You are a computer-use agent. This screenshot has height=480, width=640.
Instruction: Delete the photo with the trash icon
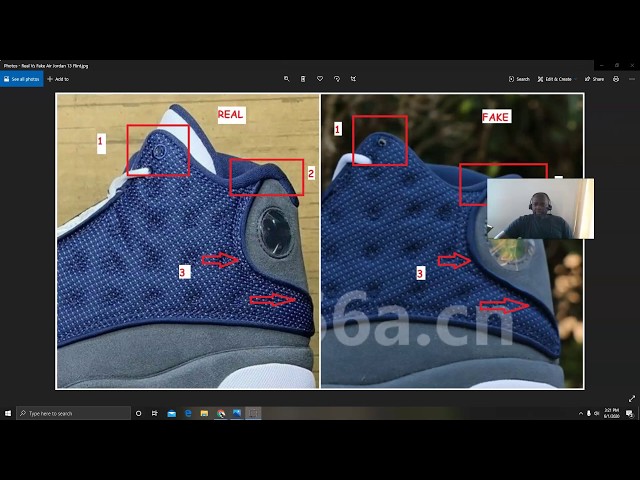tap(303, 79)
